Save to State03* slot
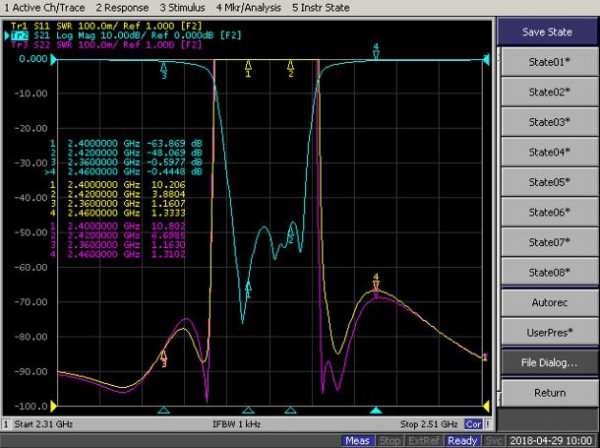 coord(549,122)
